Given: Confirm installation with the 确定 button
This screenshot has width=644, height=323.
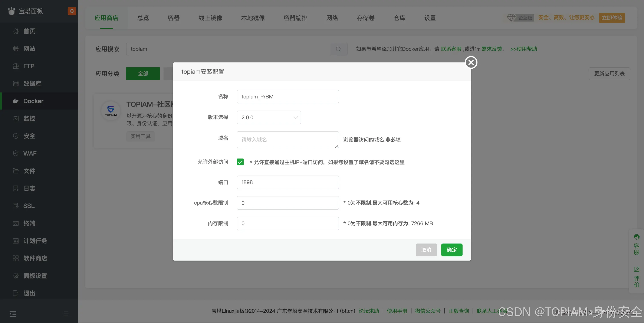Looking at the screenshot, I should point(451,250).
